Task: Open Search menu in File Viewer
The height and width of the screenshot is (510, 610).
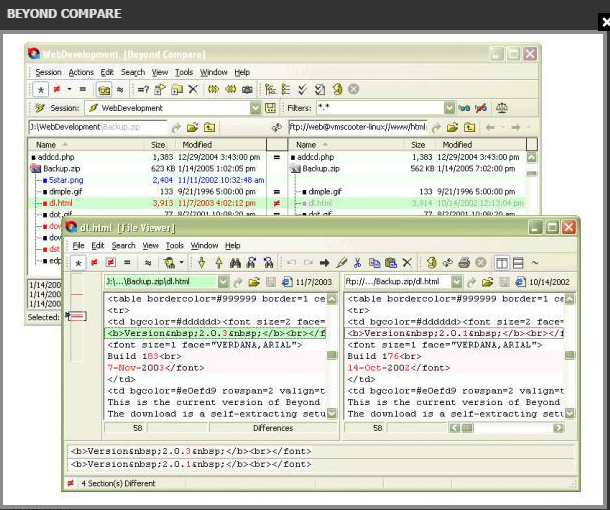Action: (x=123, y=246)
